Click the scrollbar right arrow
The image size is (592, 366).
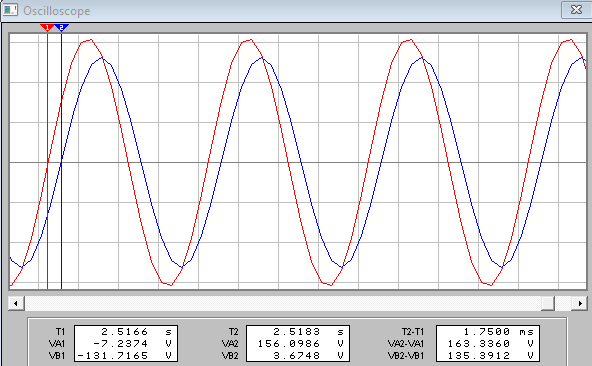pos(580,303)
